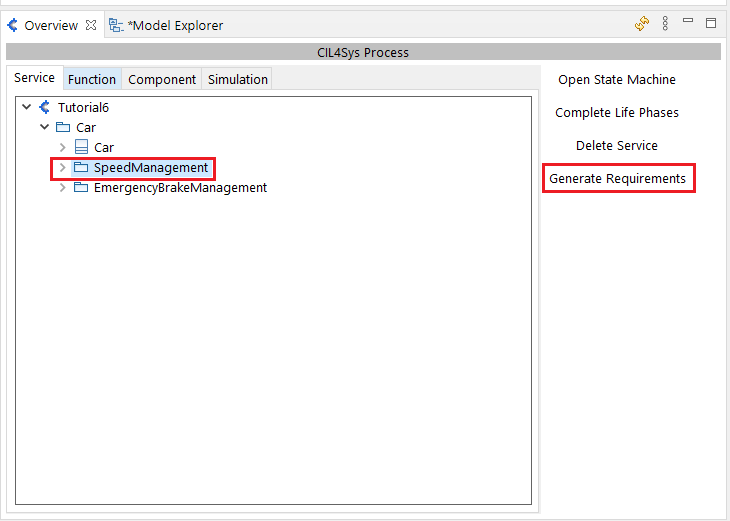Image resolution: width=730 pixels, height=521 pixels.
Task: Click the Car block element icon
Action: pyautogui.click(x=81, y=147)
